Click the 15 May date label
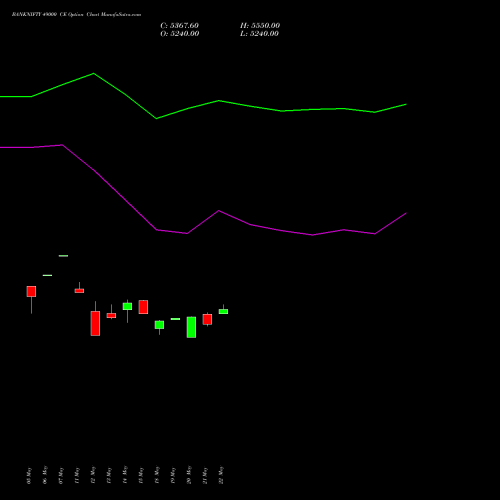Screen dimensions: 500x500 pos(141,475)
